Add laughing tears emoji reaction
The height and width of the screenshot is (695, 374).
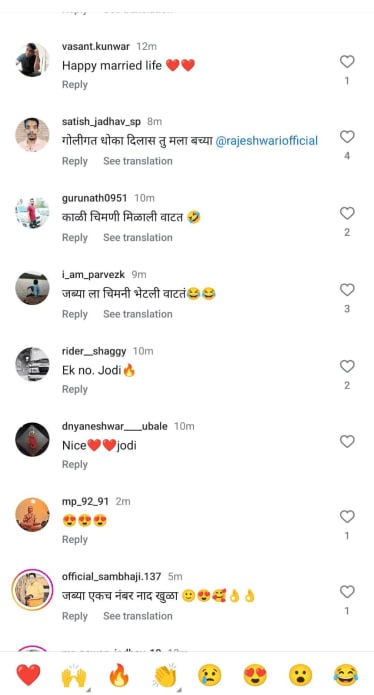coord(346,675)
